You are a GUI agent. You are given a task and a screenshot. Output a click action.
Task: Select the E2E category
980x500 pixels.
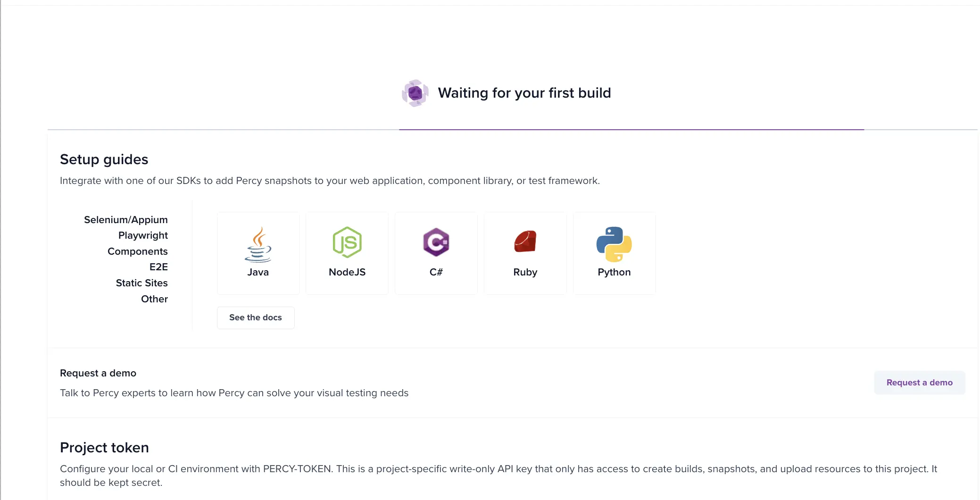pyautogui.click(x=158, y=267)
